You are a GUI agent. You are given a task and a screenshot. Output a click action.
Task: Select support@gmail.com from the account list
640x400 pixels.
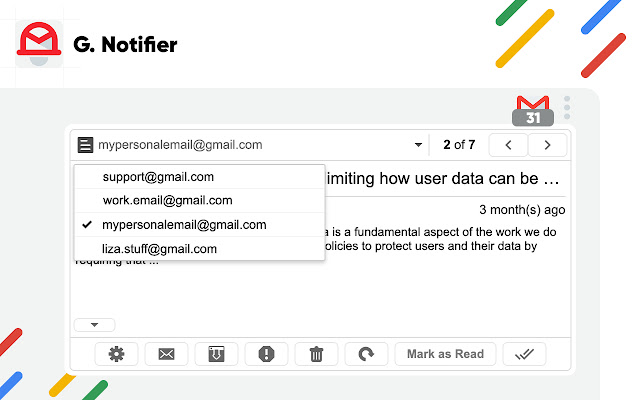pyautogui.click(x=158, y=177)
